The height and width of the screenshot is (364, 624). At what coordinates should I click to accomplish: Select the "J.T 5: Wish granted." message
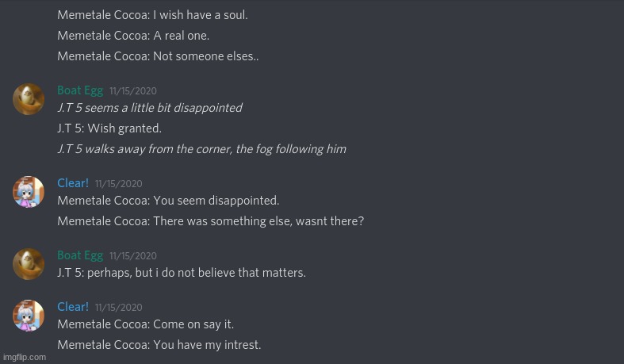click(x=109, y=128)
